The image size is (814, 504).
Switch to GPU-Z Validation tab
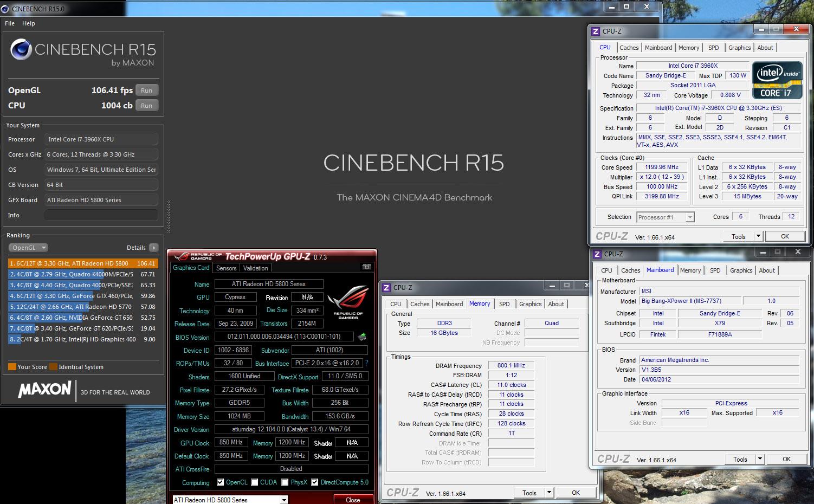click(x=255, y=268)
